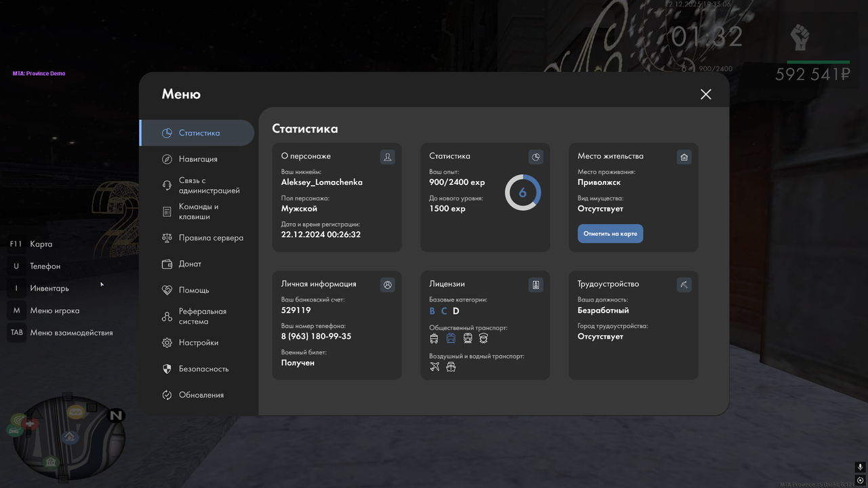Click the money balance 592 541₽

(812, 75)
